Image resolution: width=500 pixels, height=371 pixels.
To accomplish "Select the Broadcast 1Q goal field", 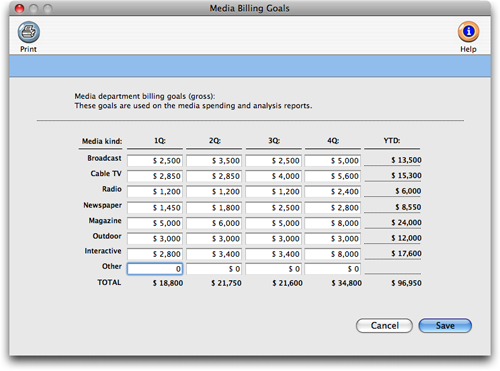I will click(x=155, y=161).
